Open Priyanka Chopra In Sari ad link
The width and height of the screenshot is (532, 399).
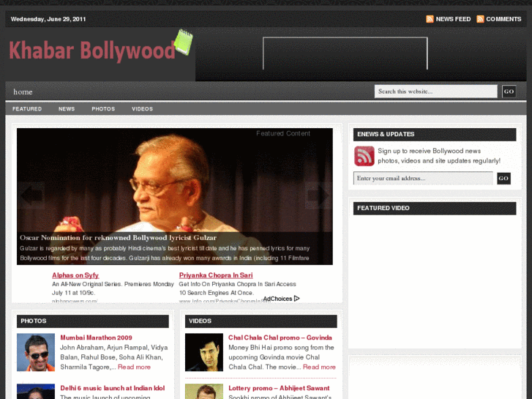click(x=216, y=275)
